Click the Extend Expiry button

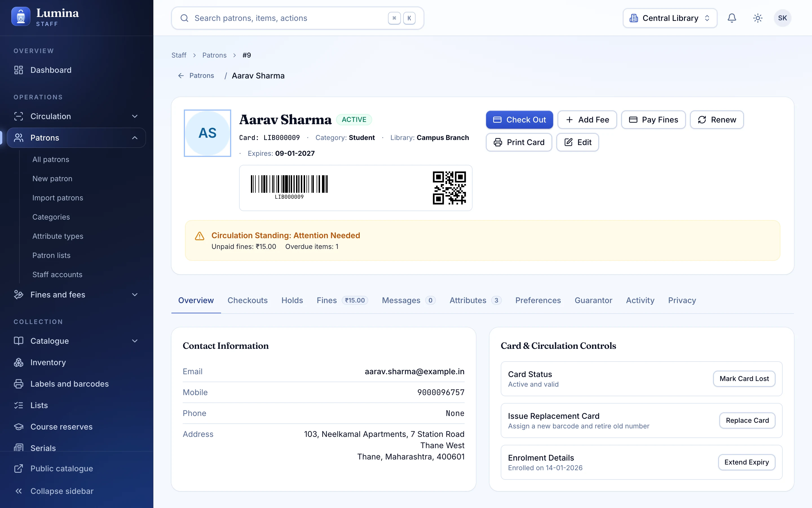point(747,462)
